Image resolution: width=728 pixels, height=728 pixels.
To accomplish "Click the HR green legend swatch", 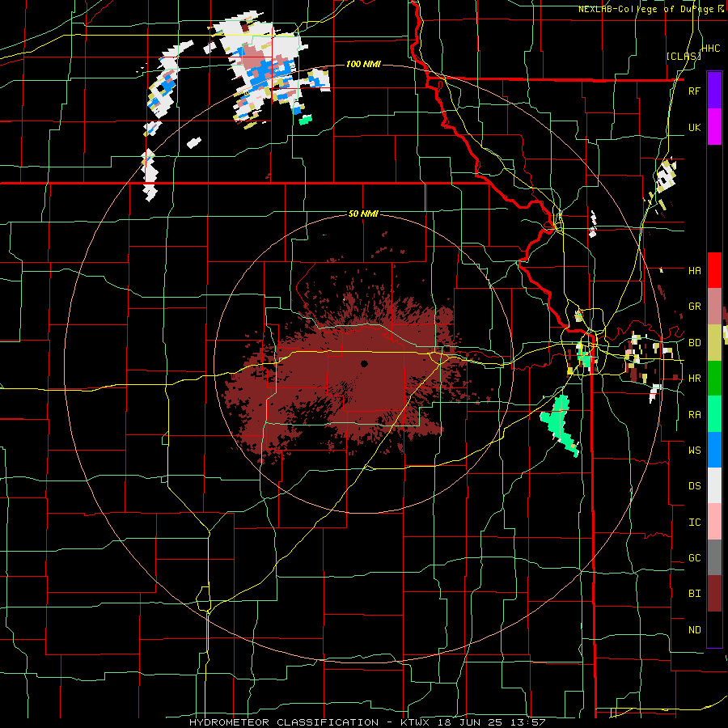I will click(714, 379).
